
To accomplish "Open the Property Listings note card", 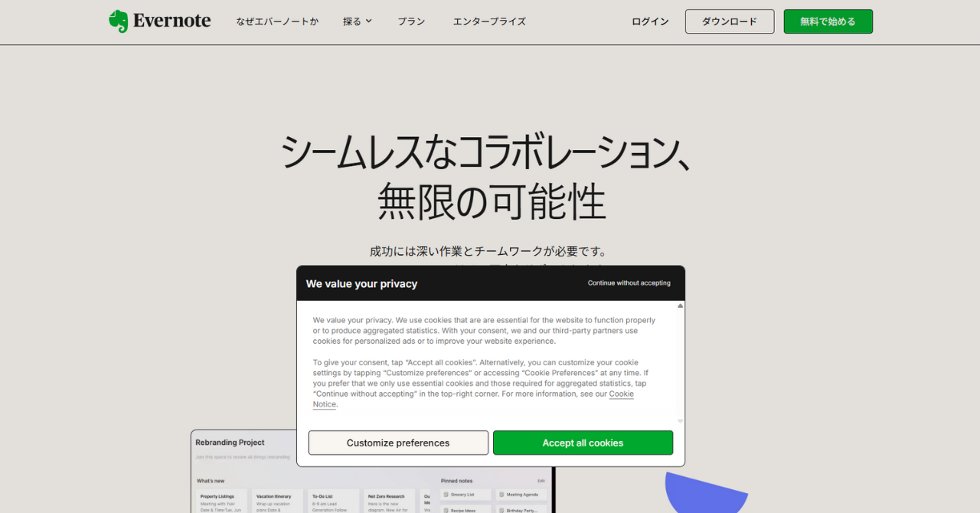I will click(x=222, y=501).
